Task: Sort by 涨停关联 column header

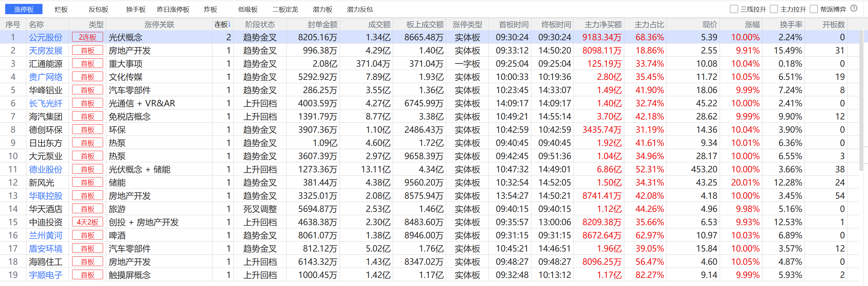Action: tap(159, 24)
